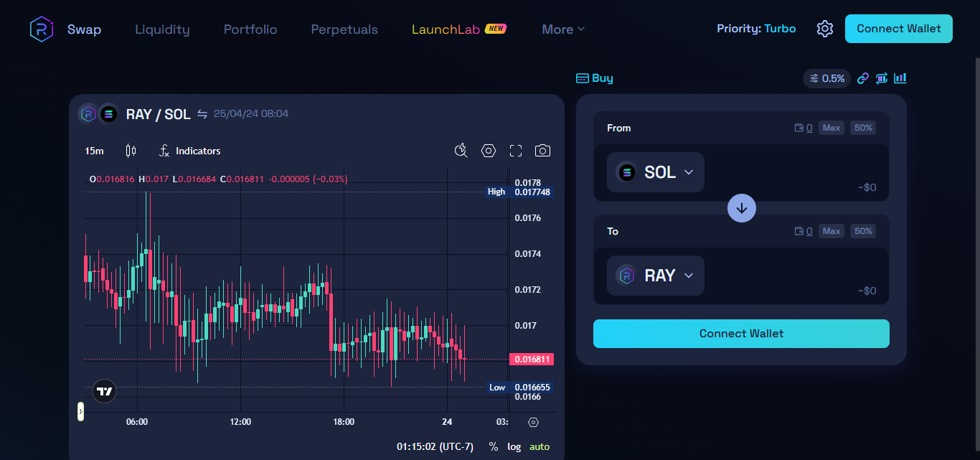Click the TradingView logo on chart

pyautogui.click(x=105, y=391)
